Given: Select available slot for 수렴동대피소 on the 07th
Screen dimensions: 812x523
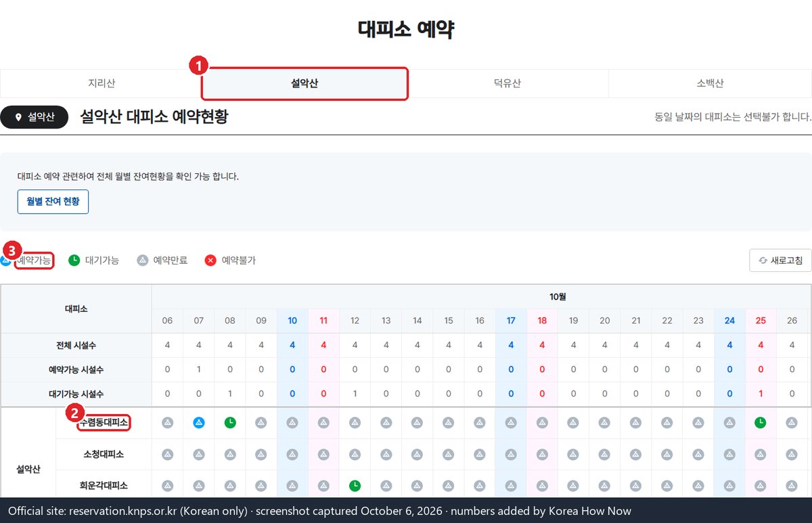Looking at the screenshot, I should [198, 422].
